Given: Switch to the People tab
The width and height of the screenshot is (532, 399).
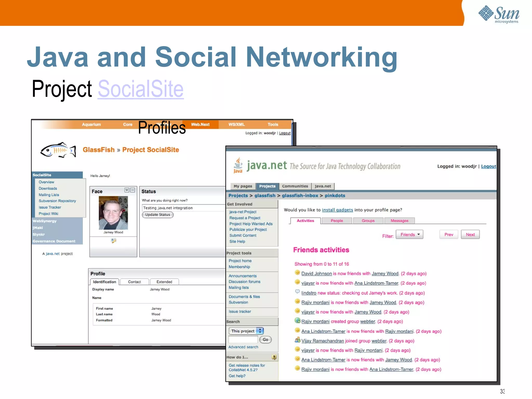Looking at the screenshot, I should (x=337, y=221).
